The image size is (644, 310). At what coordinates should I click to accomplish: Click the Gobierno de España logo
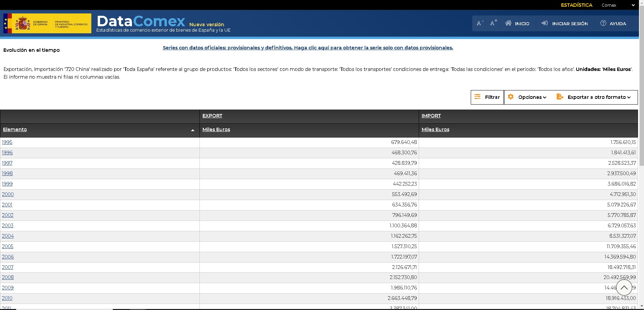coord(47,24)
